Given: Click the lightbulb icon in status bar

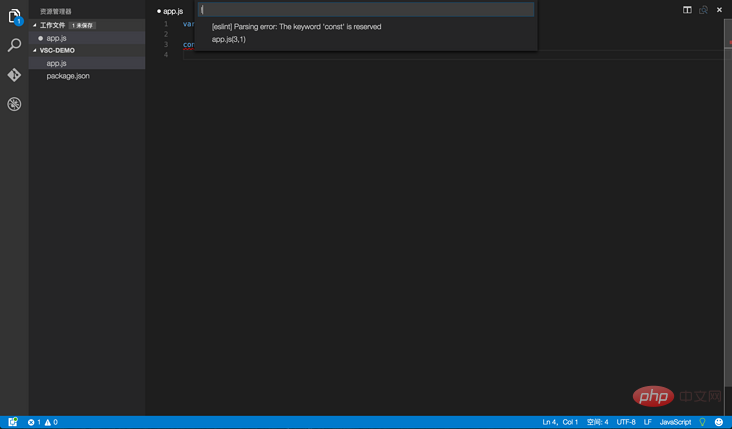Looking at the screenshot, I should click(702, 422).
